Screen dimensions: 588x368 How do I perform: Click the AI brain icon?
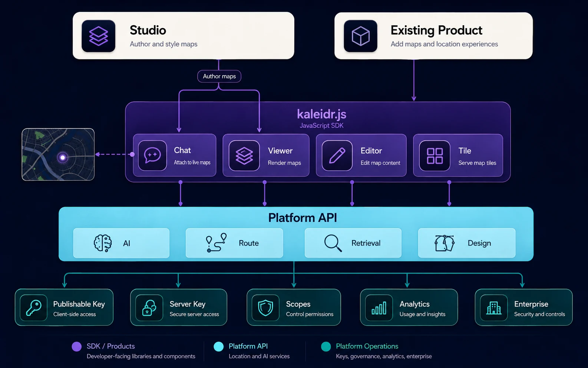pos(103,243)
